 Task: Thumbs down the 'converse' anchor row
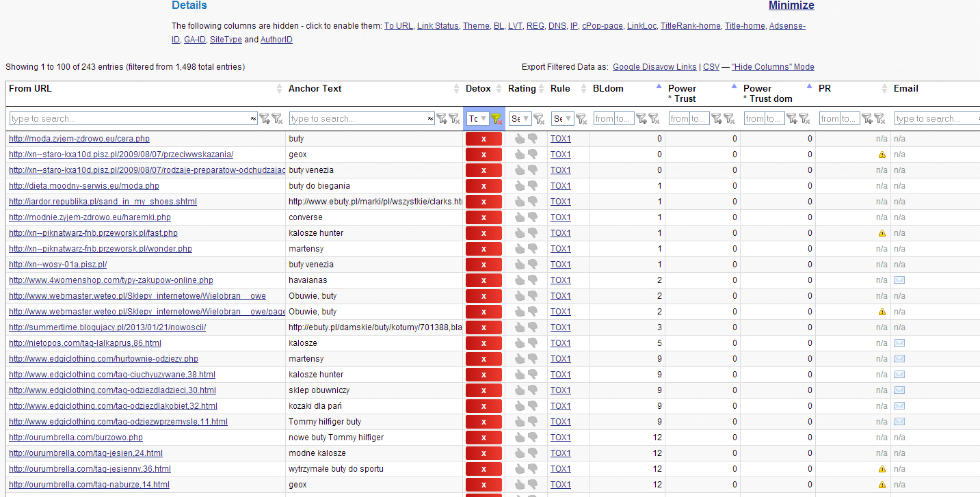(x=533, y=217)
